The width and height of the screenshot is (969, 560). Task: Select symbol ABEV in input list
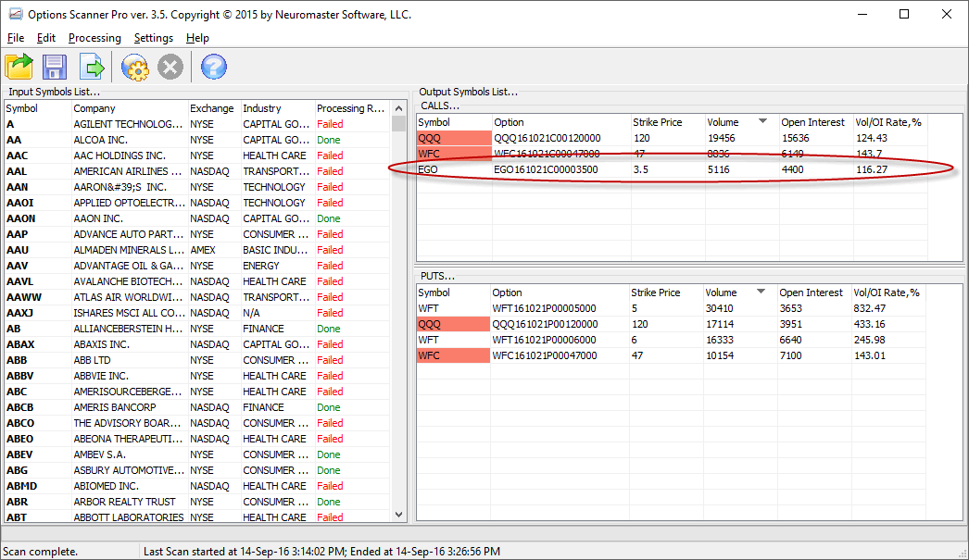click(x=19, y=455)
